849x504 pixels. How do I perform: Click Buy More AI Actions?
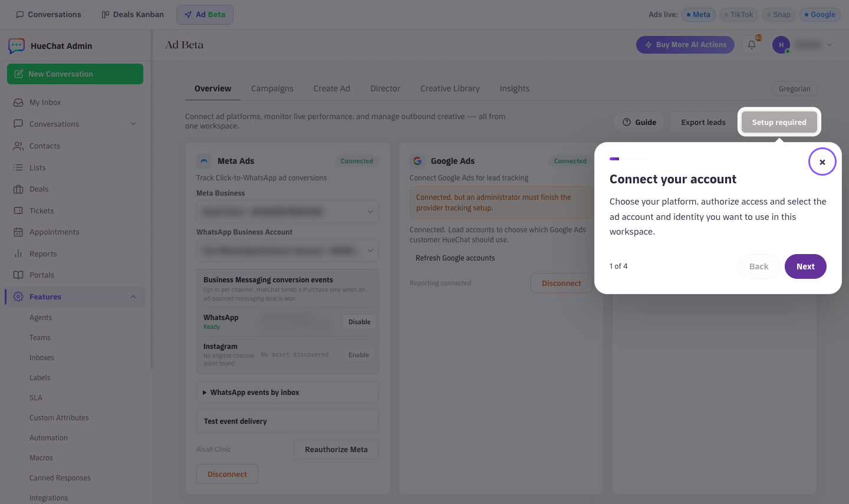[x=685, y=45]
